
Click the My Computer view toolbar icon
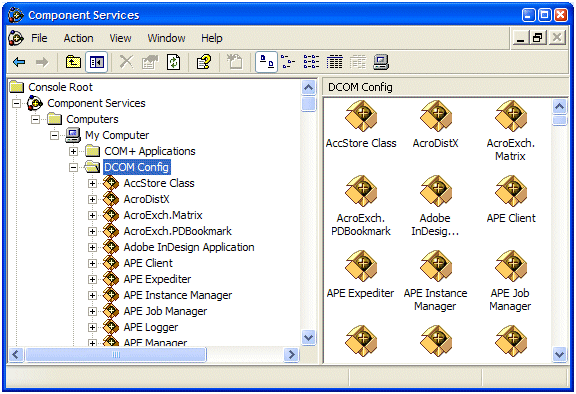coord(381,62)
